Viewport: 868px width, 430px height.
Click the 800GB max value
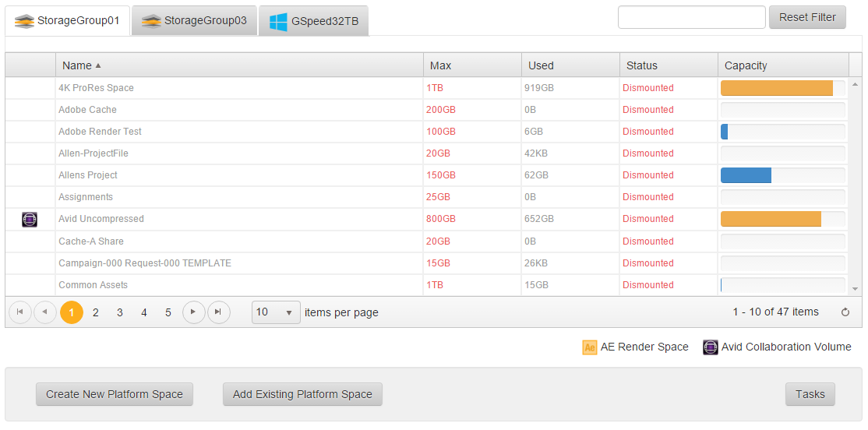[441, 219]
